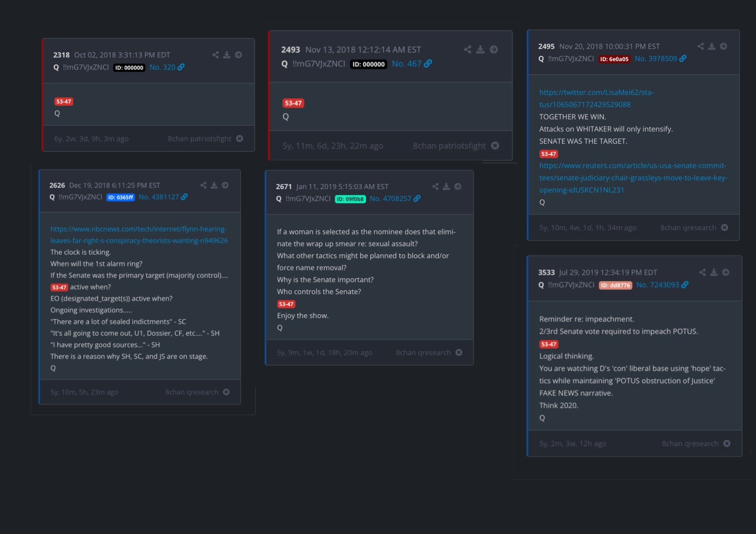Click X beside qresearch on post 3533

point(727,444)
